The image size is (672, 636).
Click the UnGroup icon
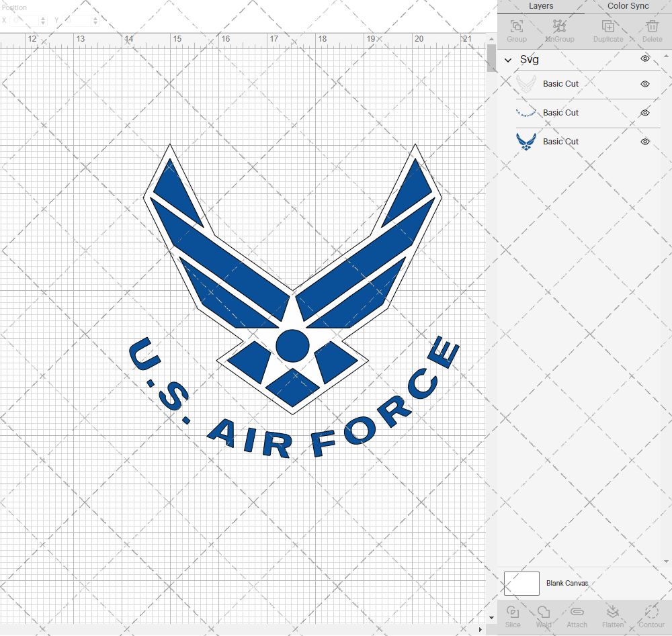tap(559, 27)
